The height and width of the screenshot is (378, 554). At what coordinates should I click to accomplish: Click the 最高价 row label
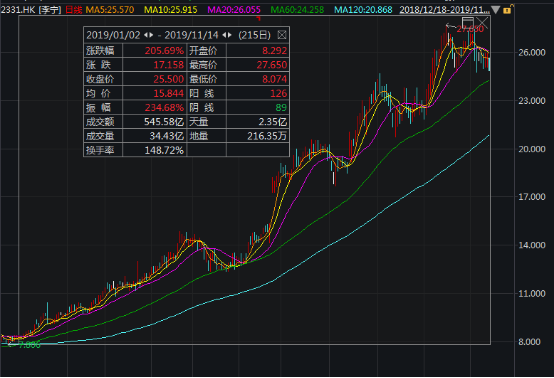203,65
